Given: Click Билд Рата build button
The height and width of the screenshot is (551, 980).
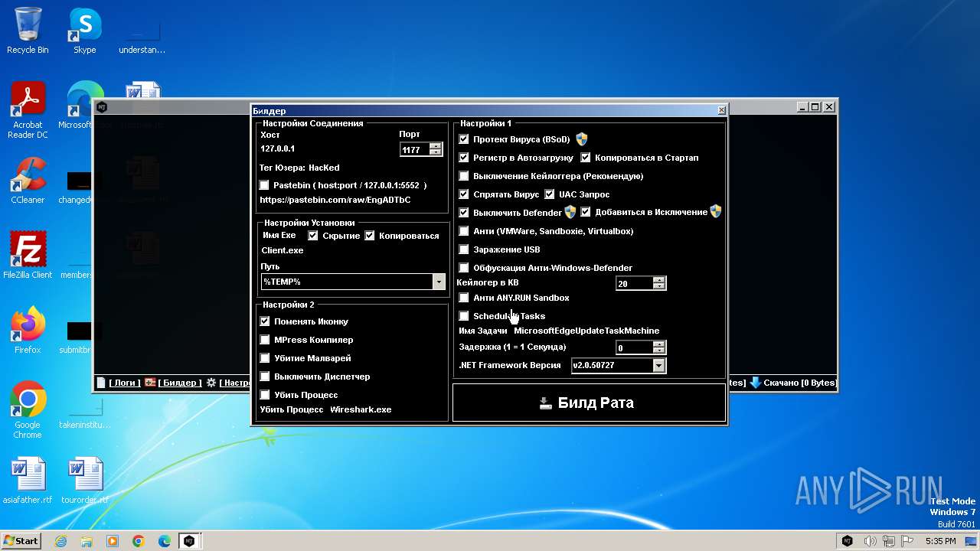Looking at the screenshot, I should 589,403.
